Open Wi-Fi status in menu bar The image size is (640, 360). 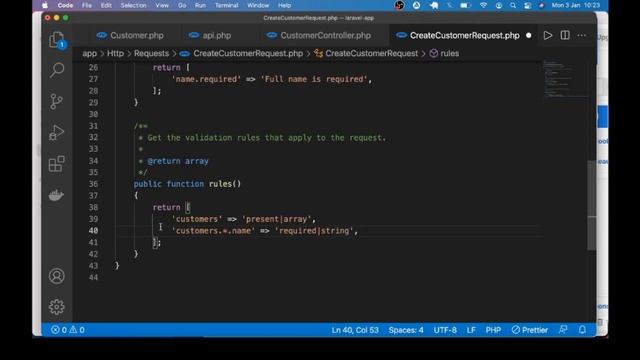484,5
